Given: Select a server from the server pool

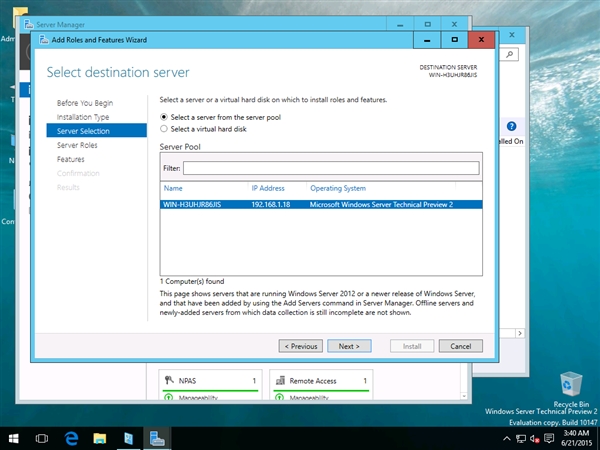Looking at the screenshot, I should coord(165,117).
